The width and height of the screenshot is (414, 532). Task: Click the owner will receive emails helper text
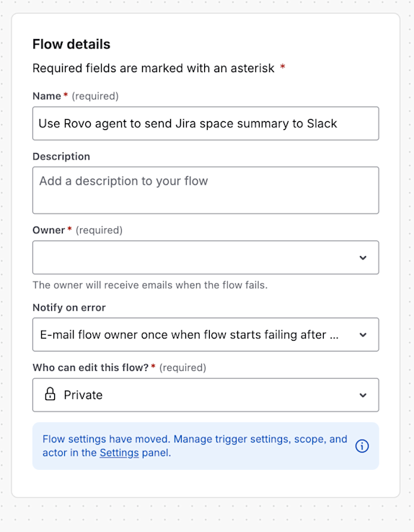pyautogui.click(x=150, y=285)
